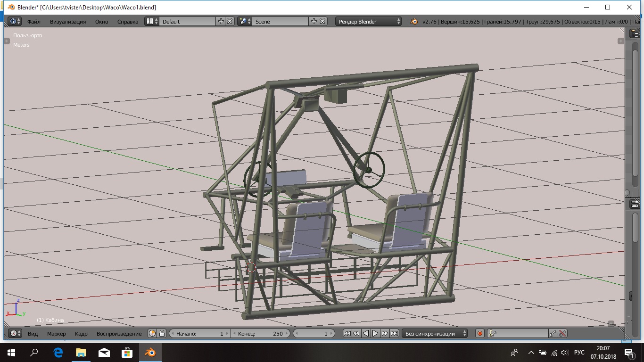Image resolution: width=644 pixels, height=362 pixels.
Task: Click the delete keyframe crossed-key icon
Action: [562, 333]
